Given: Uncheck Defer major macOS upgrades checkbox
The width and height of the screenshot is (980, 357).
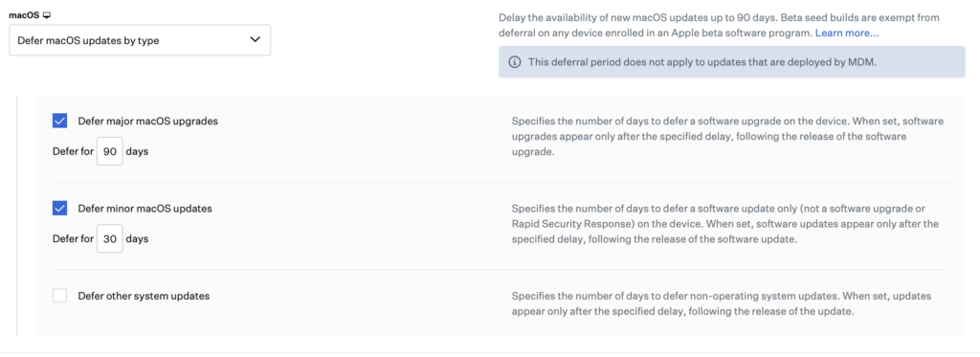Looking at the screenshot, I should (x=59, y=122).
